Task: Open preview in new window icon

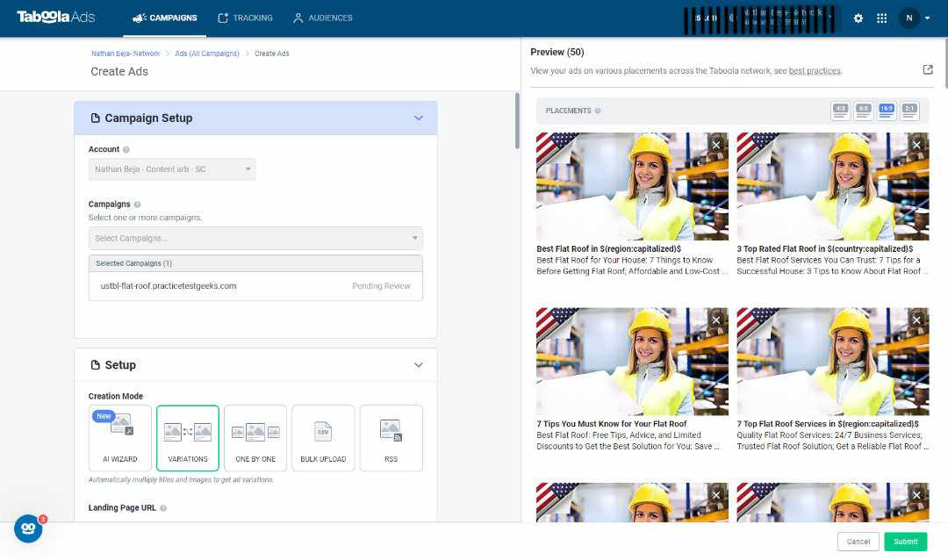Action: 928,69
